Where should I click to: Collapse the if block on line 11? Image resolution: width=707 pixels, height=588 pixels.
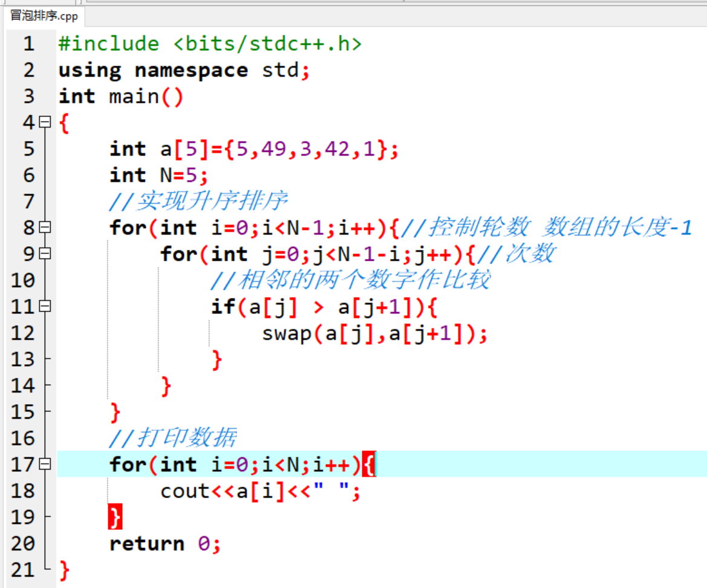point(45,307)
